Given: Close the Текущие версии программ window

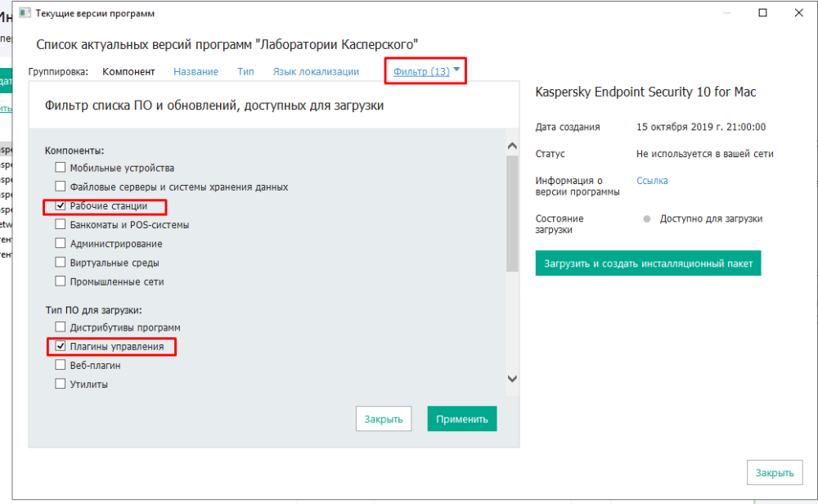Looking at the screenshot, I should tap(798, 13).
